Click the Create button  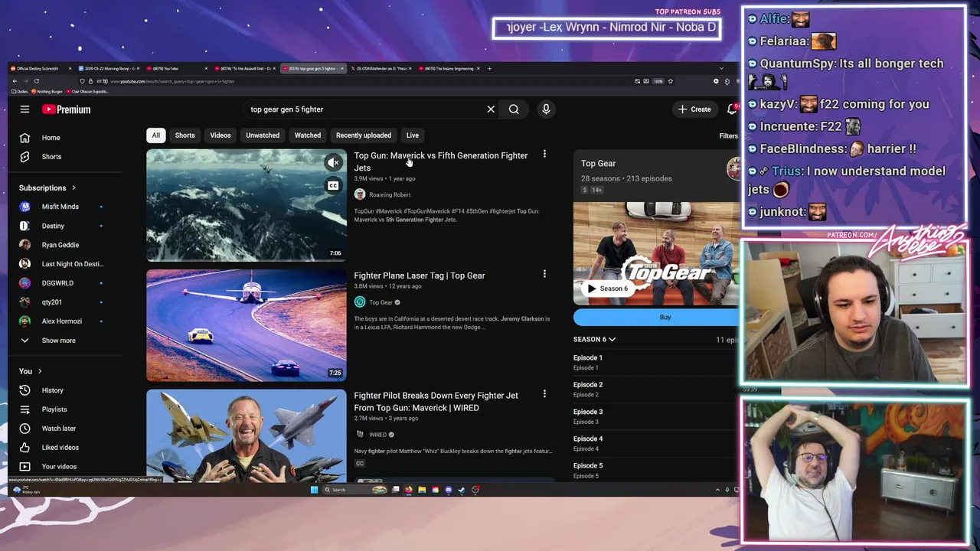coord(694,109)
